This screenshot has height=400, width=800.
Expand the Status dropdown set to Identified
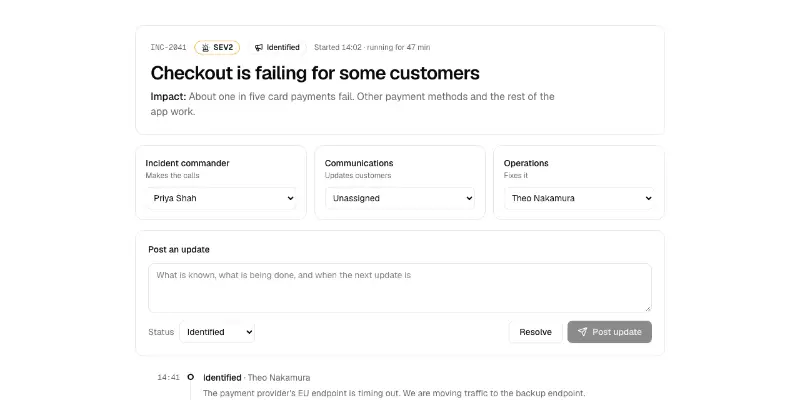click(217, 332)
